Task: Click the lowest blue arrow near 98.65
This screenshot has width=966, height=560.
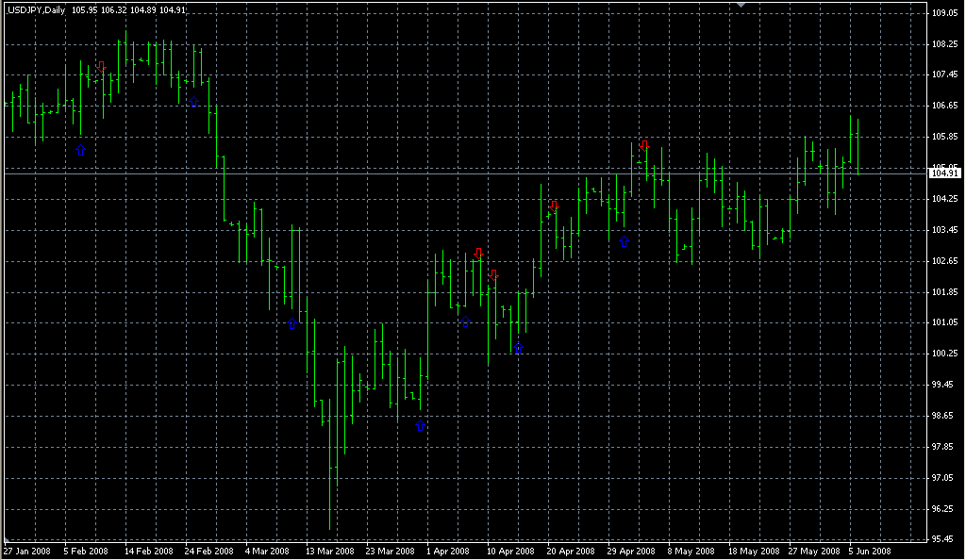Action: pyautogui.click(x=421, y=425)
